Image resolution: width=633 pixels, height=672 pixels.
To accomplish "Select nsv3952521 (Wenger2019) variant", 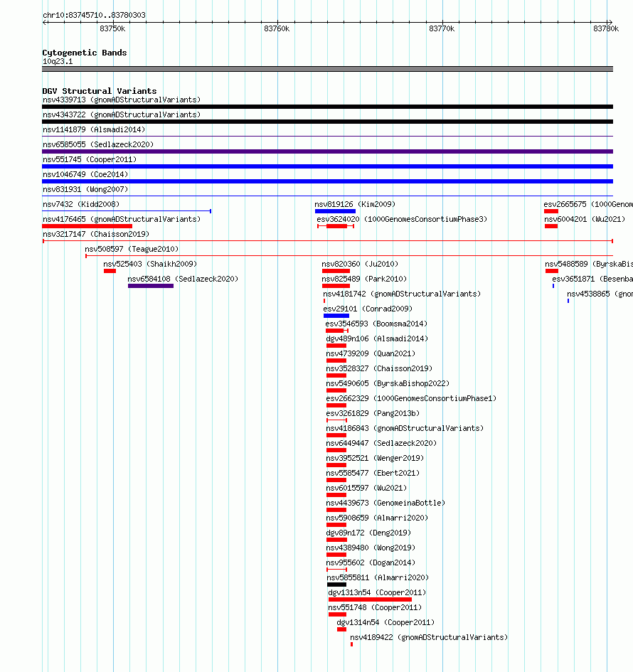I will [375, 459].
